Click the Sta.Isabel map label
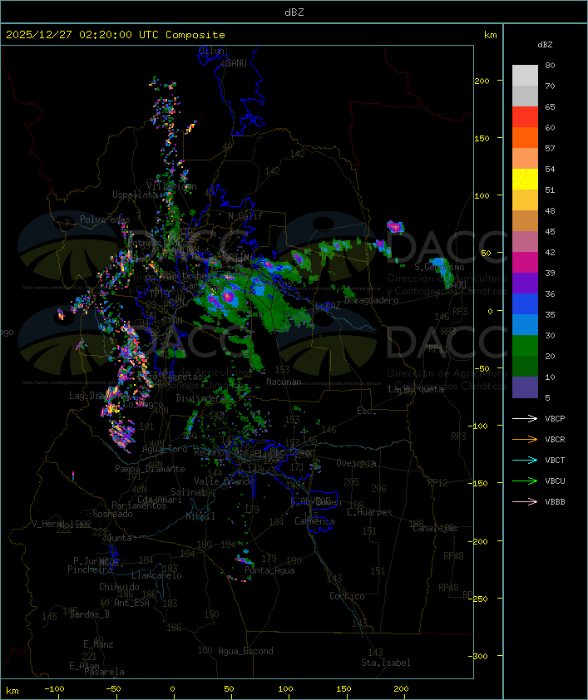The width and height of the screenshot is (588, 700). pyautogui.click(x=385, y=663)
